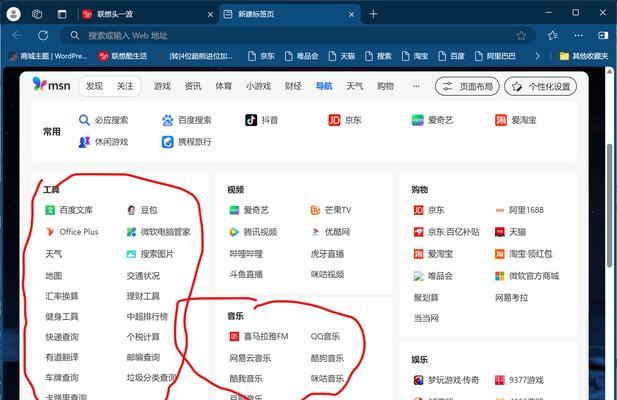Click the 必应搜索 magnifier icon
The height and width of the screenshot is (400, 617).
(x=84, y=120)
